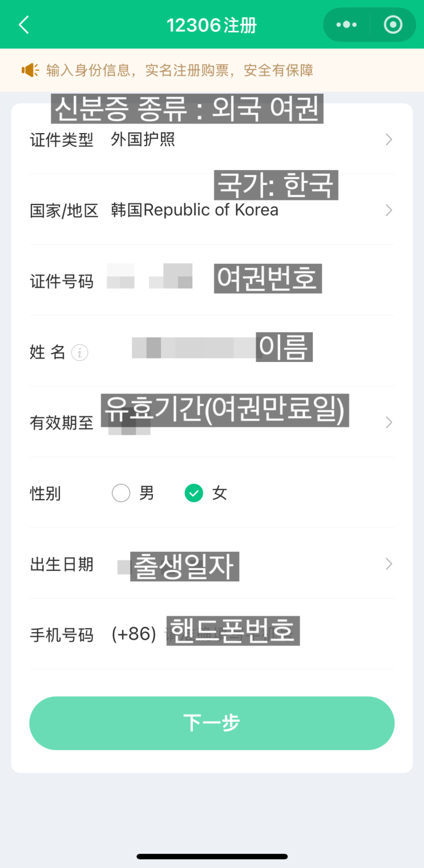Select the 女 gender radio button

tap(194, 493)
